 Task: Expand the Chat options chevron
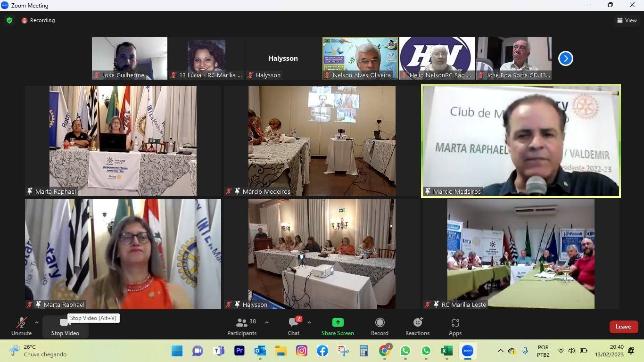[309, 323]
